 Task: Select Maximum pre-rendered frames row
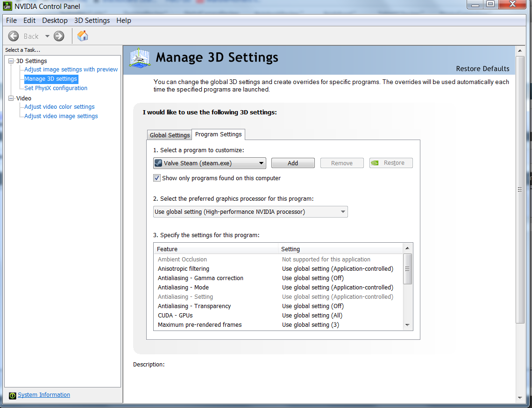click(x=278, y=324)
